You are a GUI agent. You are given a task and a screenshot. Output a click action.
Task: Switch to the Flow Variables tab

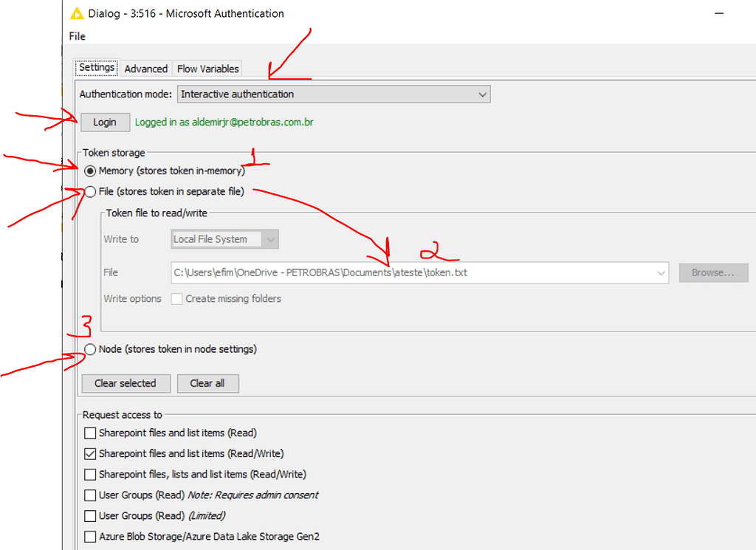tap(207, 68)
